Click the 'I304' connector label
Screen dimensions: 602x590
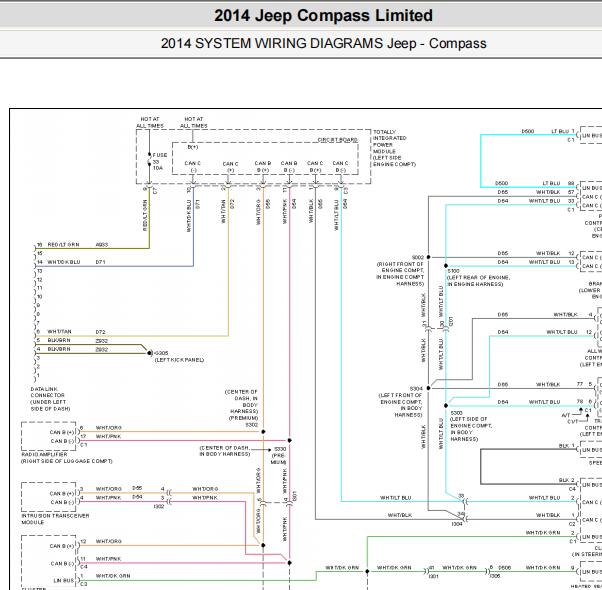[x=457, y=524]
